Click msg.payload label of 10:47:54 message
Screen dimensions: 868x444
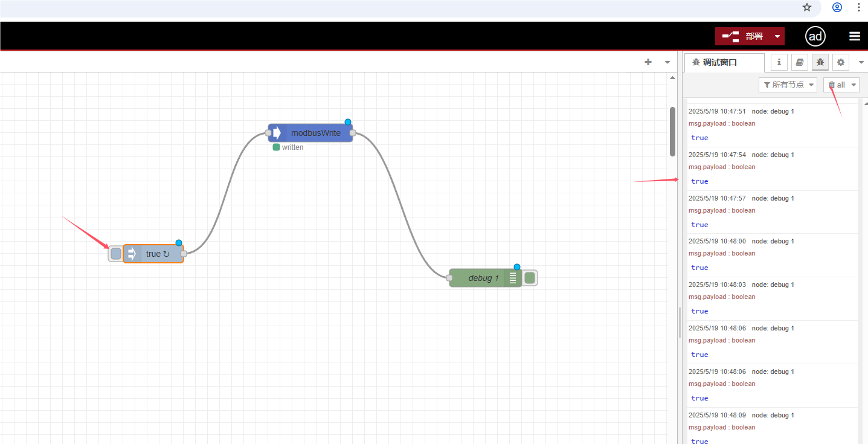click(722, 167)
